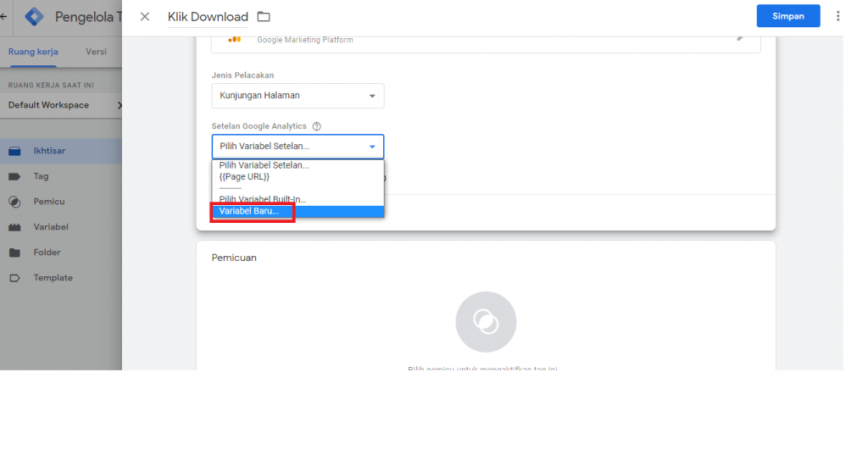The width and height of the screenshot is (868, 461).
Task: Click the folder icon next to Klik Download
Action: tap(264, 17)
